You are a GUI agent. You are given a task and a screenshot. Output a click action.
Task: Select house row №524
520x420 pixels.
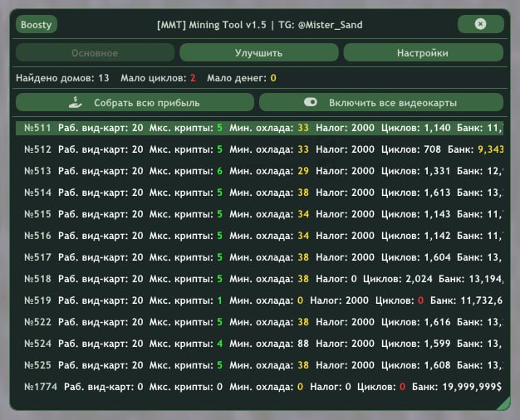click(x=260, y=344)
